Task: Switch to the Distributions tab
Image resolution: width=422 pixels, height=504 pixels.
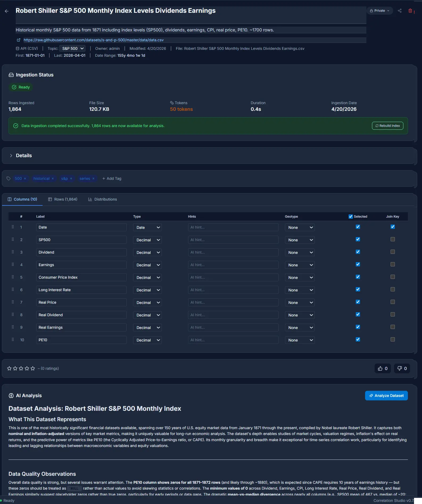Action: coord(102,199)
